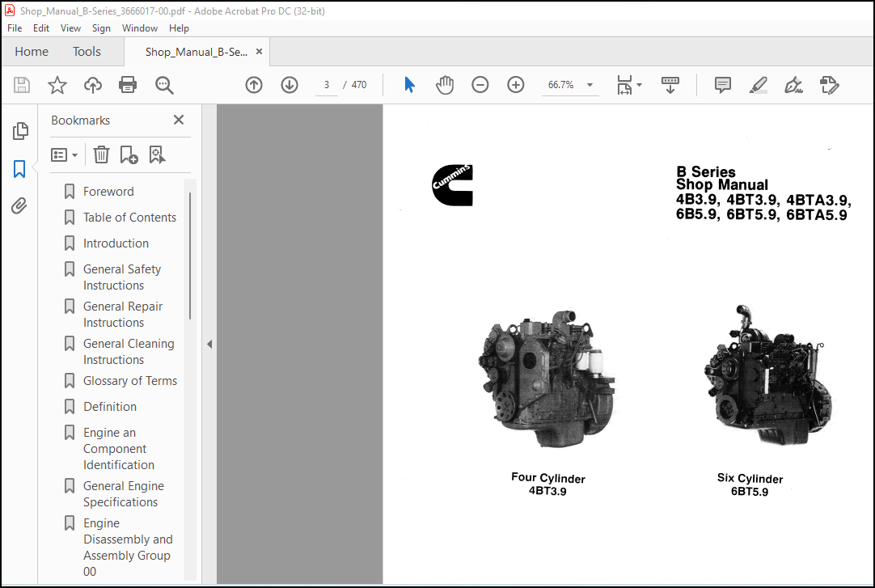Open the Help menu

click(x=179, y=27)
